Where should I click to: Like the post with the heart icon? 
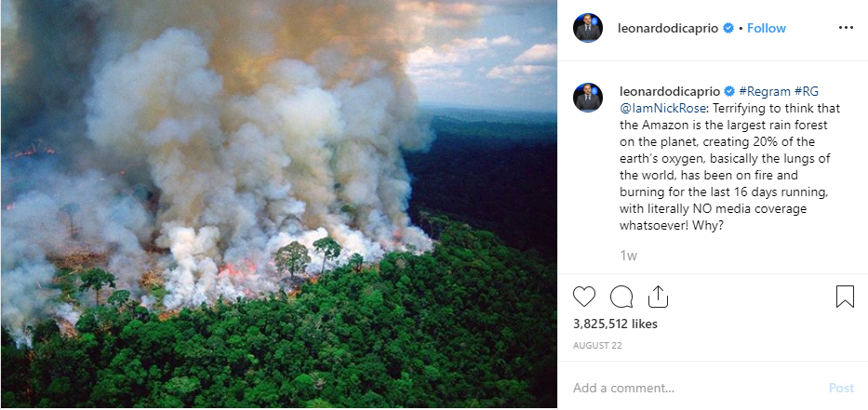point(584,297)
